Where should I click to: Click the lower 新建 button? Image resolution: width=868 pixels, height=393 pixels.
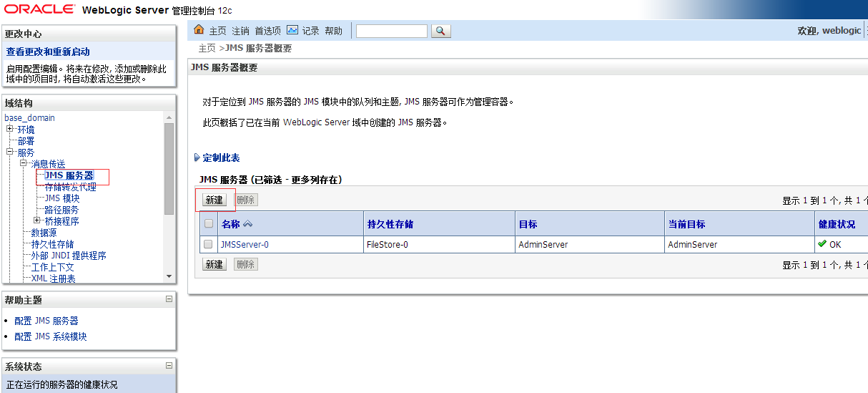pos(214,264)
